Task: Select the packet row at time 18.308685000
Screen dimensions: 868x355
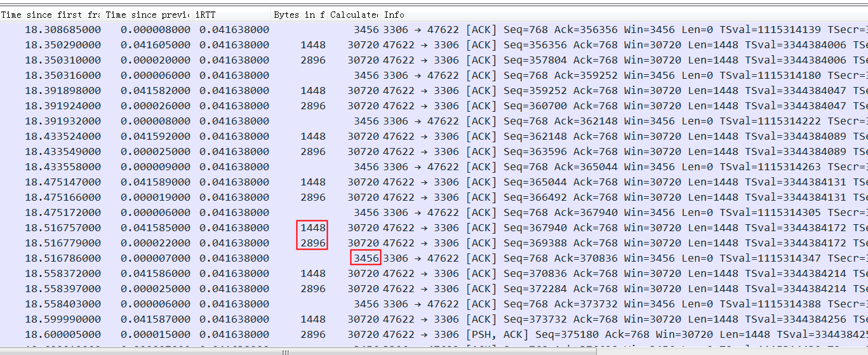Action: 434,30
